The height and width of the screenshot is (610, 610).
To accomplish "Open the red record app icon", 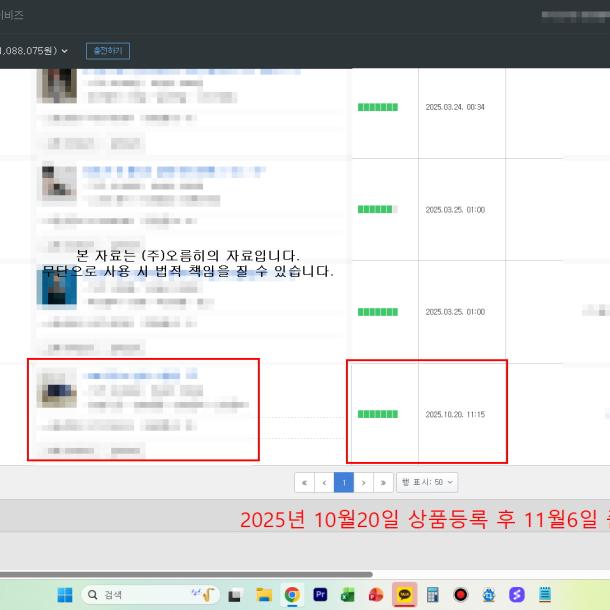I will tap(461, 594).
